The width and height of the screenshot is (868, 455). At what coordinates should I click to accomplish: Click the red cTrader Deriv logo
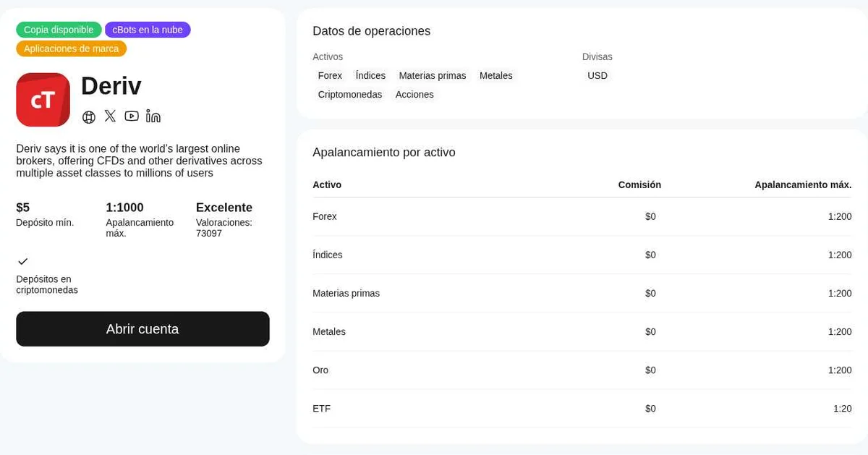(43, 100)
